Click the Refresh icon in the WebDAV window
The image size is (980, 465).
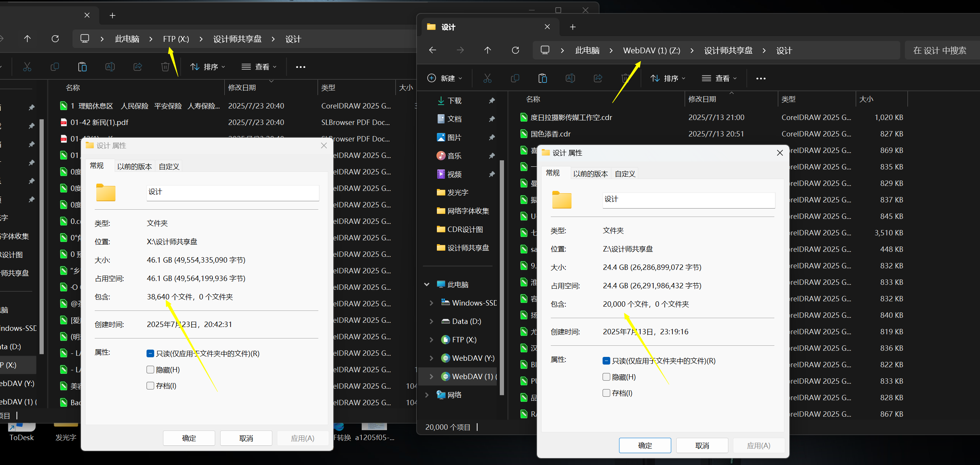click(515, 50)
